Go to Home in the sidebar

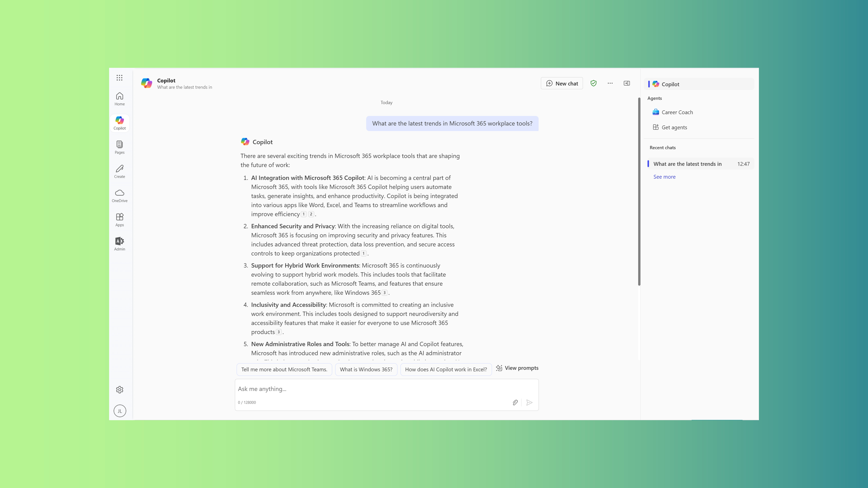point(119,99)
